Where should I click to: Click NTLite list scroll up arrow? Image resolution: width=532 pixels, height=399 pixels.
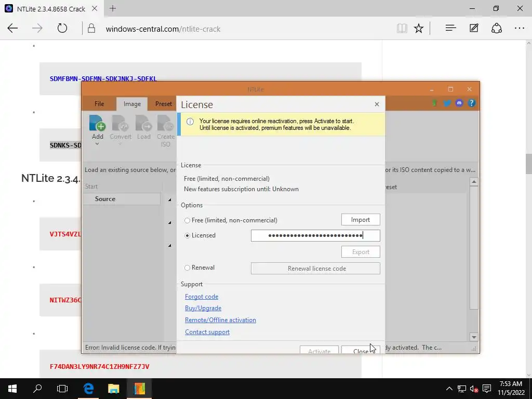474,182
